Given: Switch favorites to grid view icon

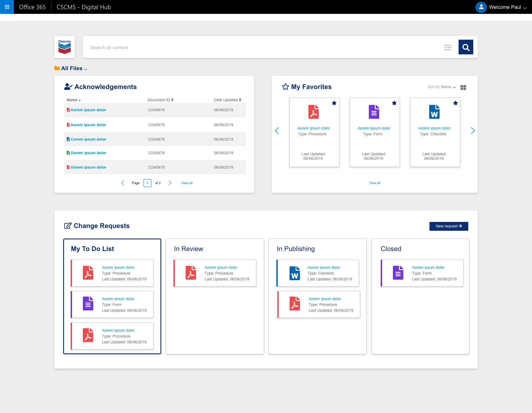Looking at the screenshot, I should tap(463, 87).
